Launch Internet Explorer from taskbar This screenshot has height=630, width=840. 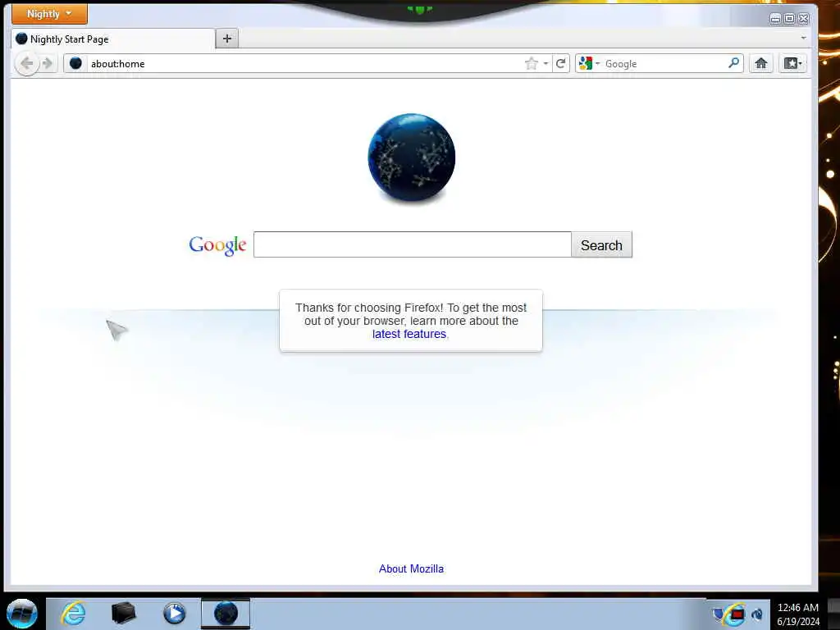[73, 614]
